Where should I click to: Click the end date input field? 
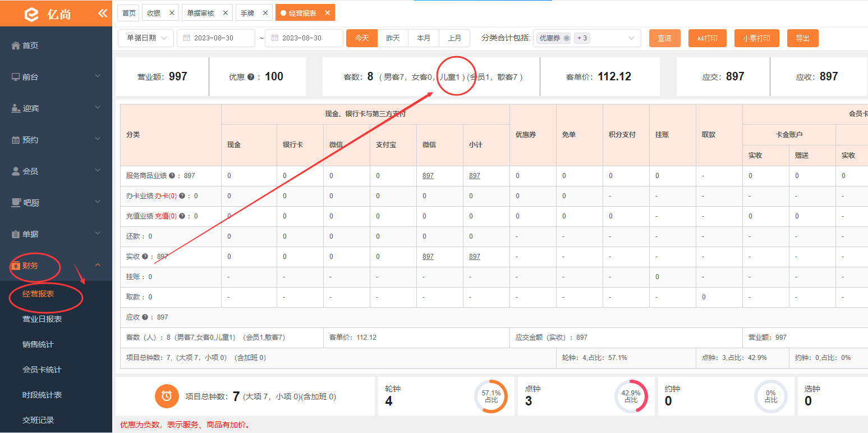tap(304, 38)
